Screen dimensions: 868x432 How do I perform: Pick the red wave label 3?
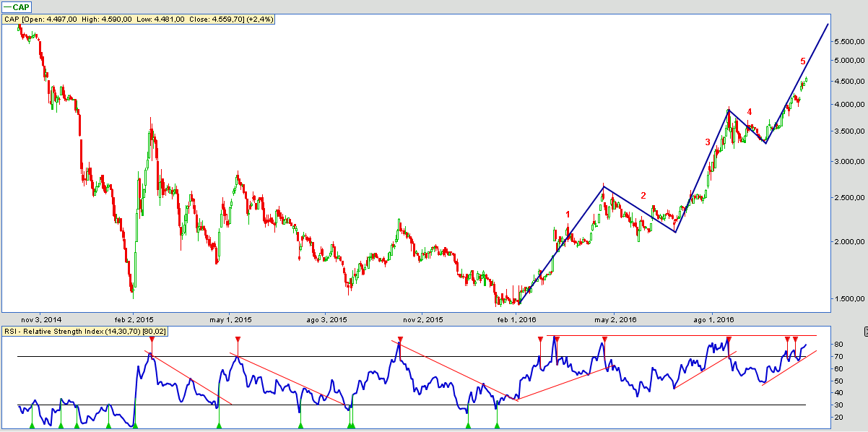708,142
